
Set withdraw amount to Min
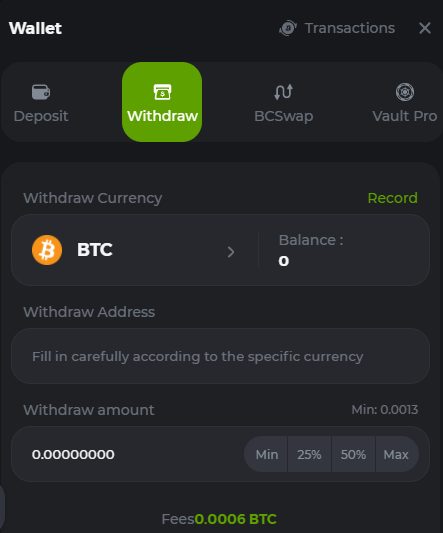point(266,454)
